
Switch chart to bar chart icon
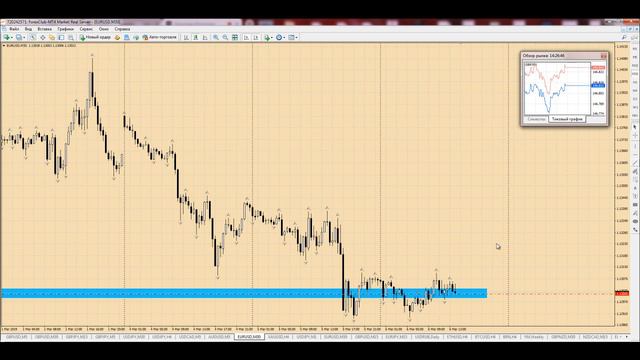point(186,37)
